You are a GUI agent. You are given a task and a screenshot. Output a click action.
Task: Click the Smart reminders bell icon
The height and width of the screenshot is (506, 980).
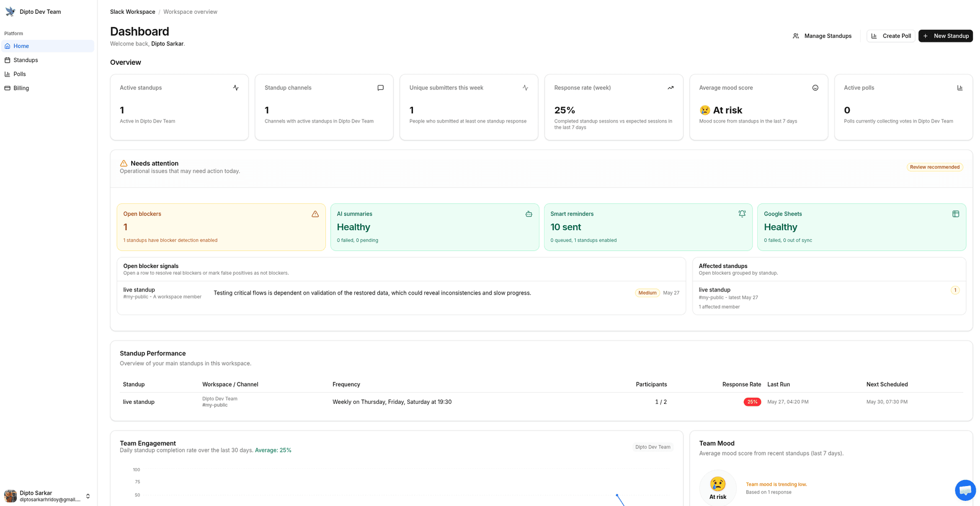(742, 214)
